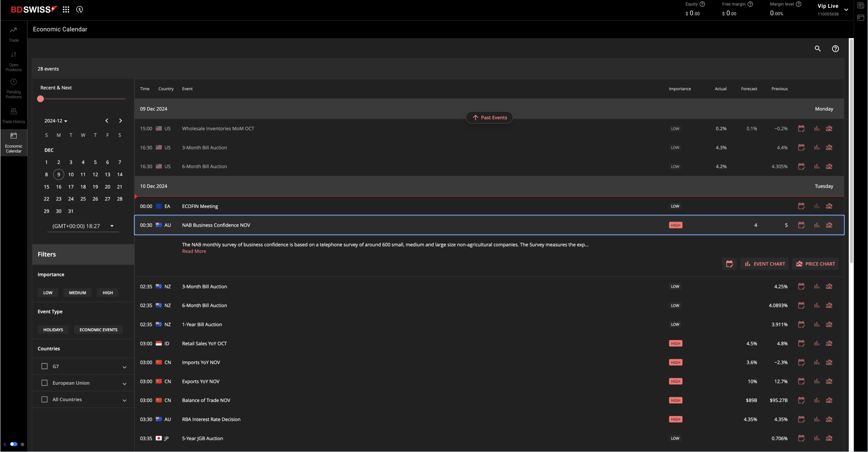Open Open Positions in sidebar
The height and width of the screenshot is (452, 868).
click(14, 61)
